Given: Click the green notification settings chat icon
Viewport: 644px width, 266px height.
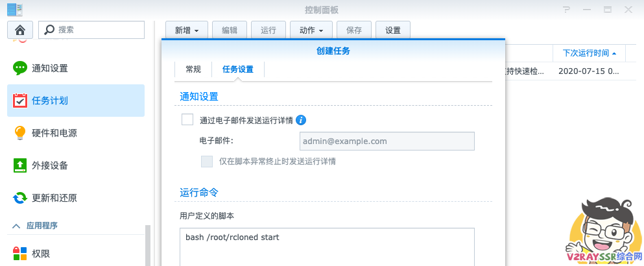Looking at the screenshot, I should (20, 68).
